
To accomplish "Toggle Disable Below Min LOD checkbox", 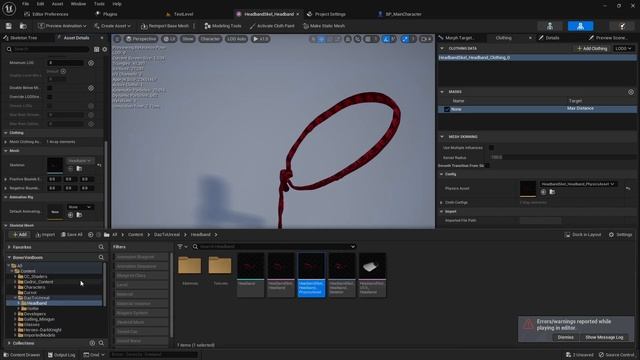I will (x=50, y=88).
